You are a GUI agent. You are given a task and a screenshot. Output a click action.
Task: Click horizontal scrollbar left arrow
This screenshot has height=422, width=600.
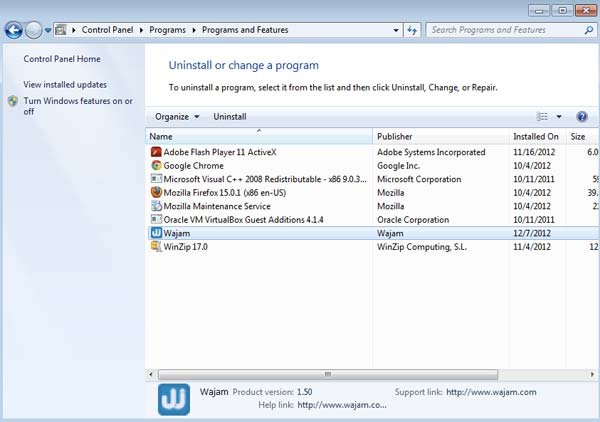(x=151, y=374)
